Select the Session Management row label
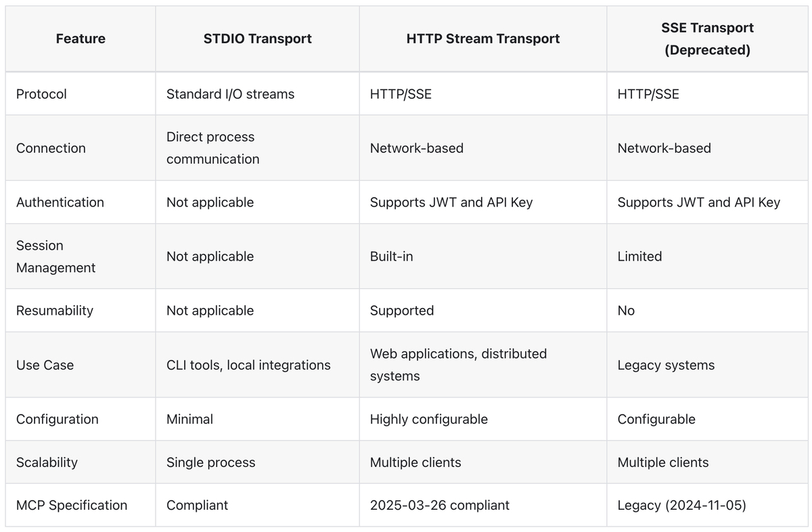 [55, 257]
